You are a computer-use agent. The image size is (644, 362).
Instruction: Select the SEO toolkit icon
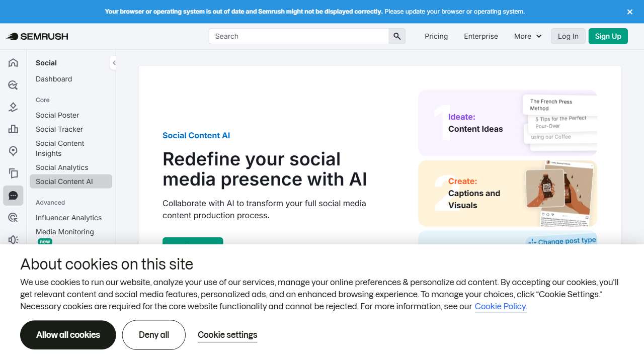point(13,85)
